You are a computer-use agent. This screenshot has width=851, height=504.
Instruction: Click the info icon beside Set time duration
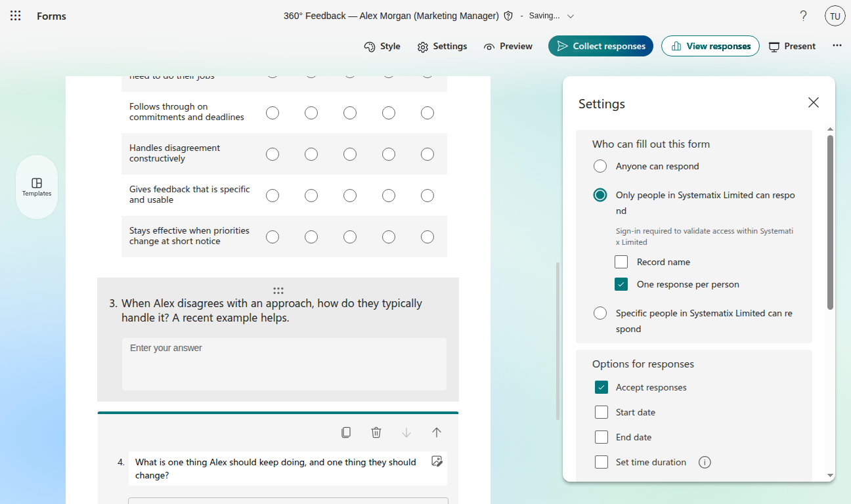tap(705, 462)
